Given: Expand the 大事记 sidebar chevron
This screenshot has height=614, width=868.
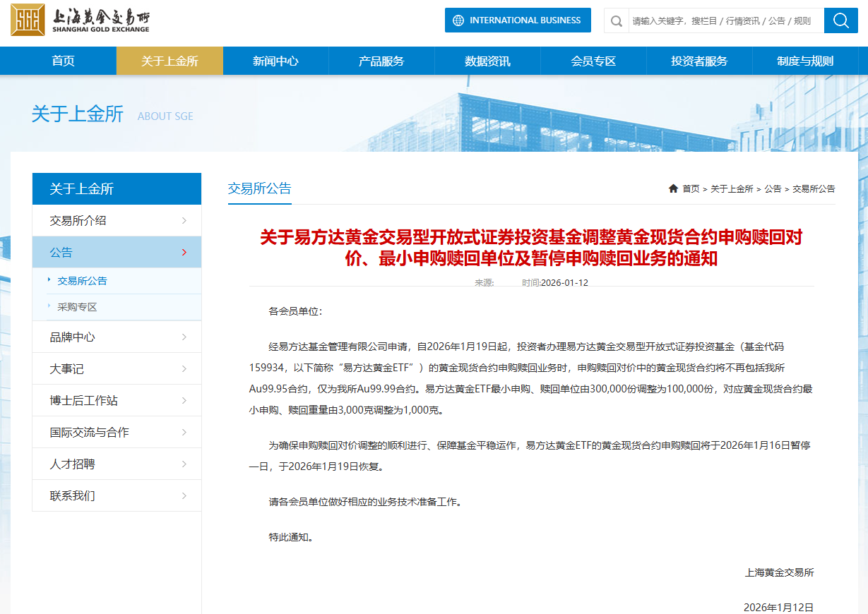Looking at the screenshot, I should (x=186, y=368).
